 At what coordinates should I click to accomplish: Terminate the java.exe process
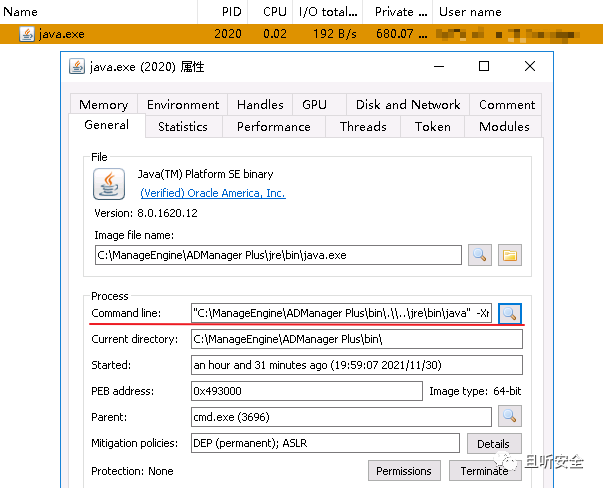click(485, 471)
